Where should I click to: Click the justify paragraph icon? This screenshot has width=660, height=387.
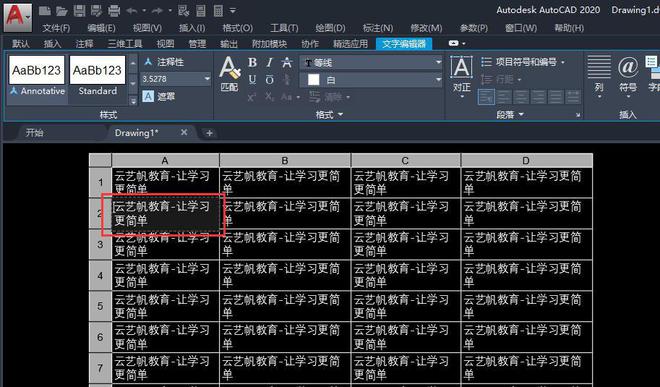(x=556, y=97)
